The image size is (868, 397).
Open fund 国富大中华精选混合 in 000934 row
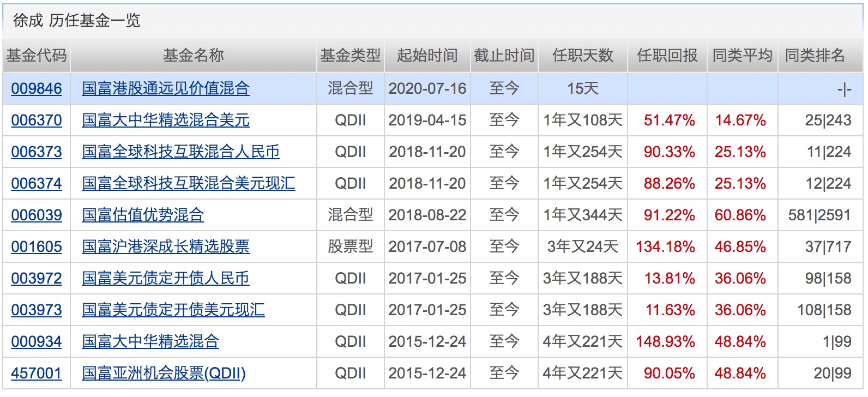pos(150,341)
